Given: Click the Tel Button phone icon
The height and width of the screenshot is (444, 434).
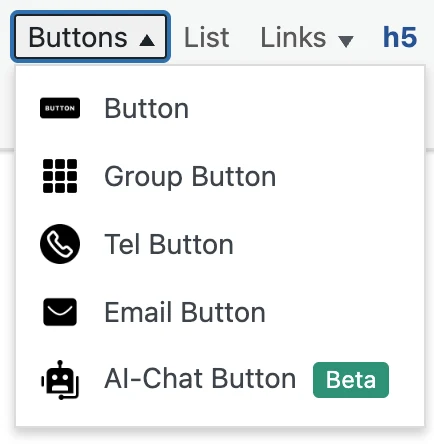Looking at the screenshot, I should pyautogui.click(x=60, y=244).
